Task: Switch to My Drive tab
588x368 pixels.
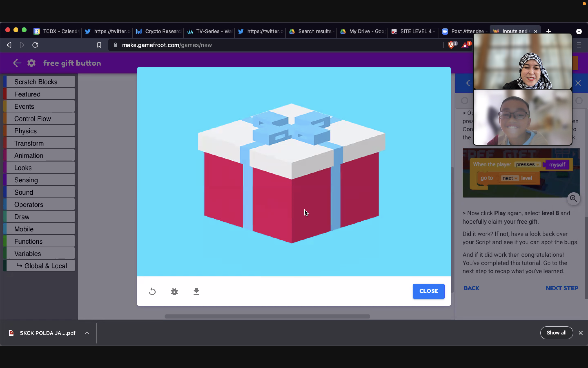Action: point(362,31)
